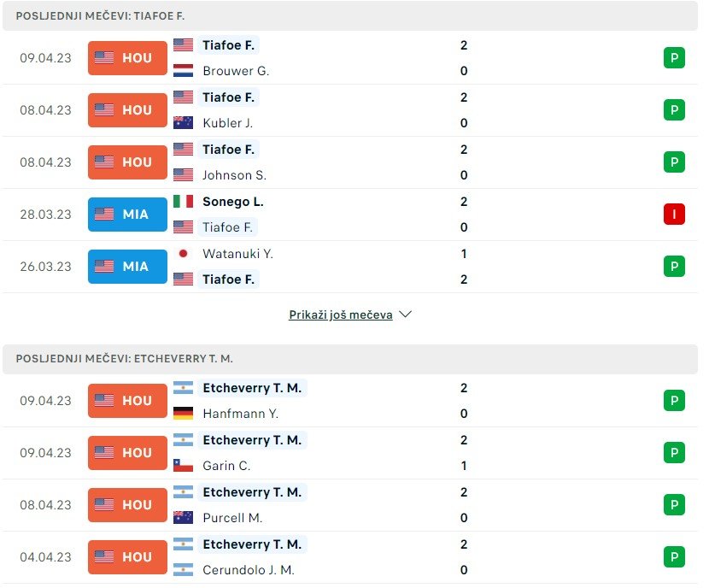Open HOU tournament badge dated 04.04.23
This screenshot has width=709, height=588.
tap(127, 557)
